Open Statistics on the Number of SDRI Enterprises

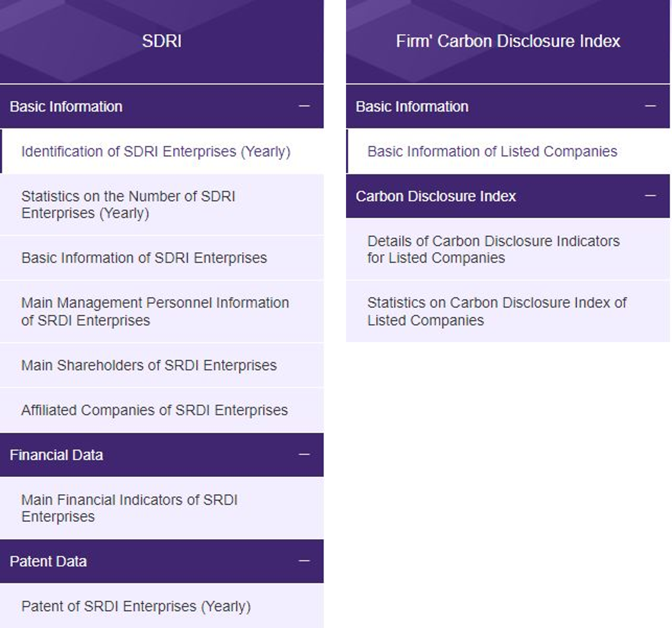(x=128, y=205)
